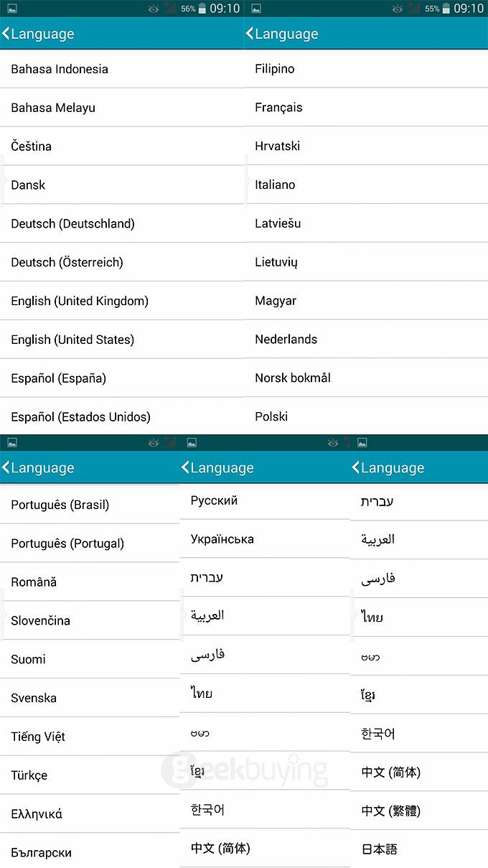488x868 pixels.
Task: Choose Tiếng Việt from the list
Action: (90, 737)
